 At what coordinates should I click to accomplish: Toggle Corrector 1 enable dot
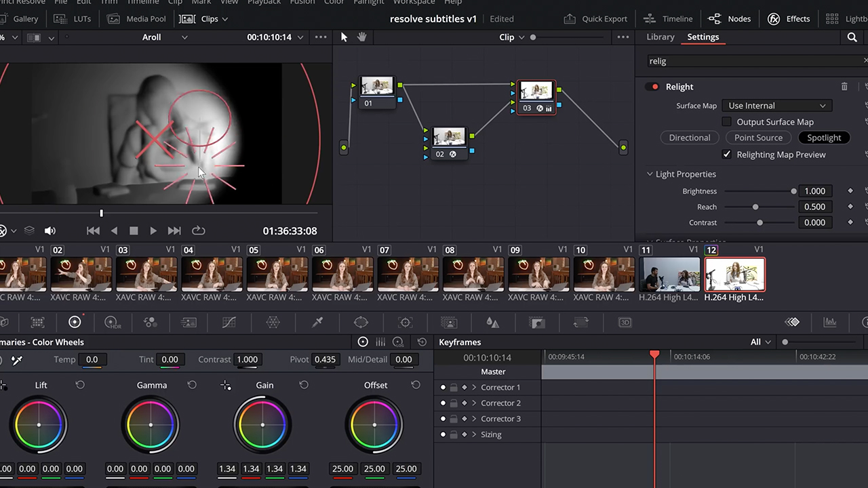pyautogui.click(x=443, y=388)
